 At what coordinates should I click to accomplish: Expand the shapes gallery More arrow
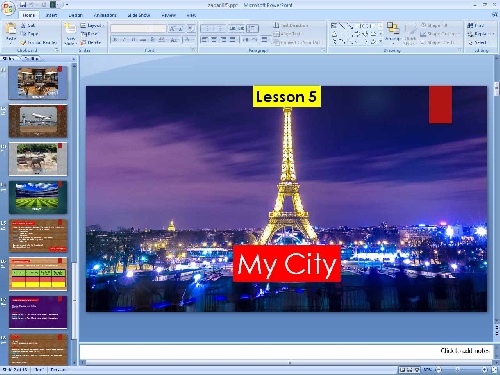pyautogui.click(x=381, y=42)
